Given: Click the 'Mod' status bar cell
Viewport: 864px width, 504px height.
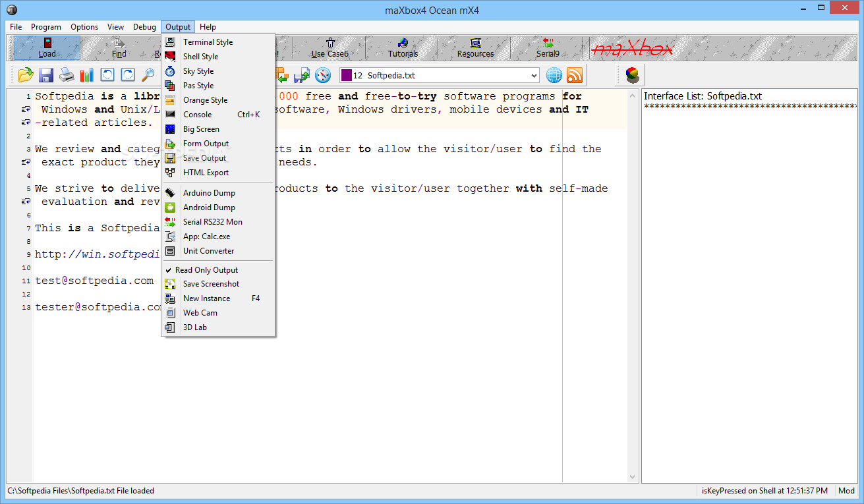Looking at the screenshot, I should coord(846,491).
